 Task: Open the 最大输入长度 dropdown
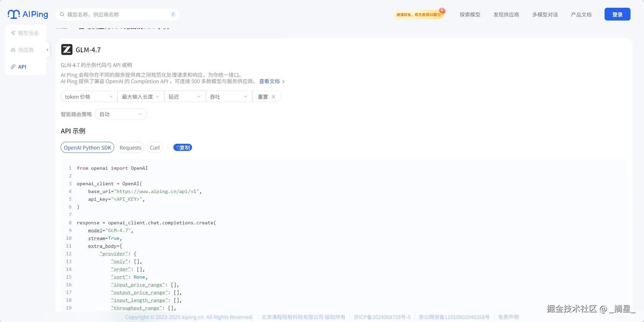pyautogui.click(x=141, y=97)
